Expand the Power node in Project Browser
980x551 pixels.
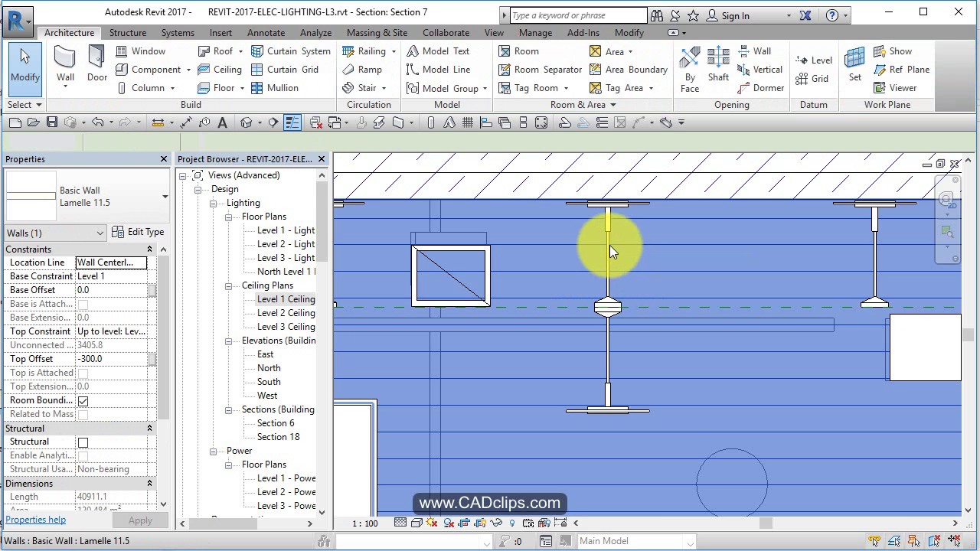point(213,451)
